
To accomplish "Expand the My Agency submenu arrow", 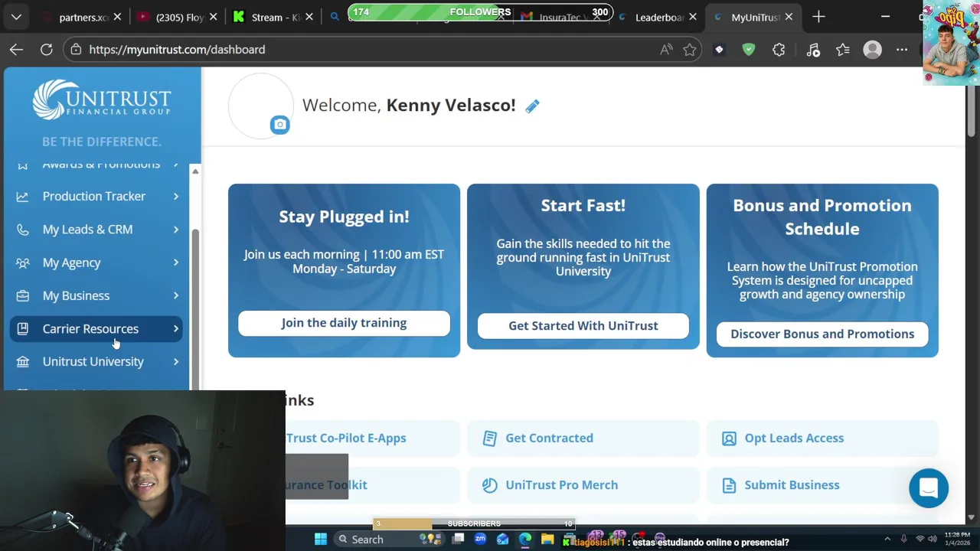I will point(176,262).
